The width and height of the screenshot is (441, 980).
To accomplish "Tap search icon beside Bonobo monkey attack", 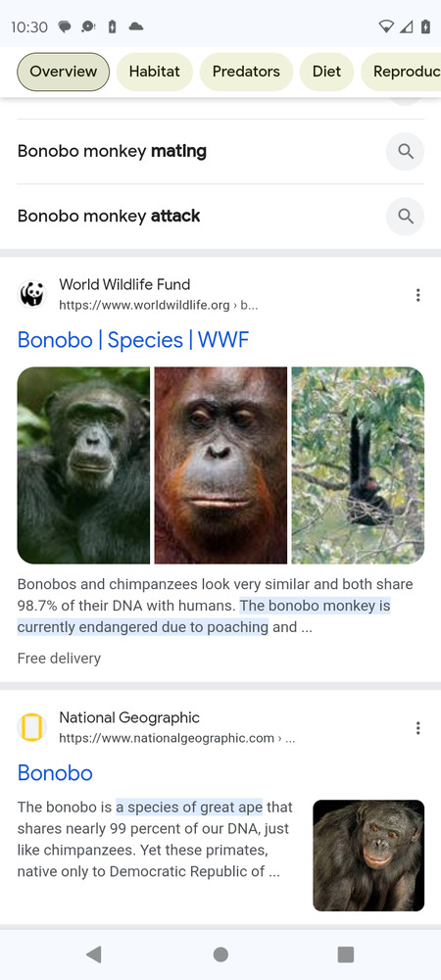I will [x=405, y=217].
